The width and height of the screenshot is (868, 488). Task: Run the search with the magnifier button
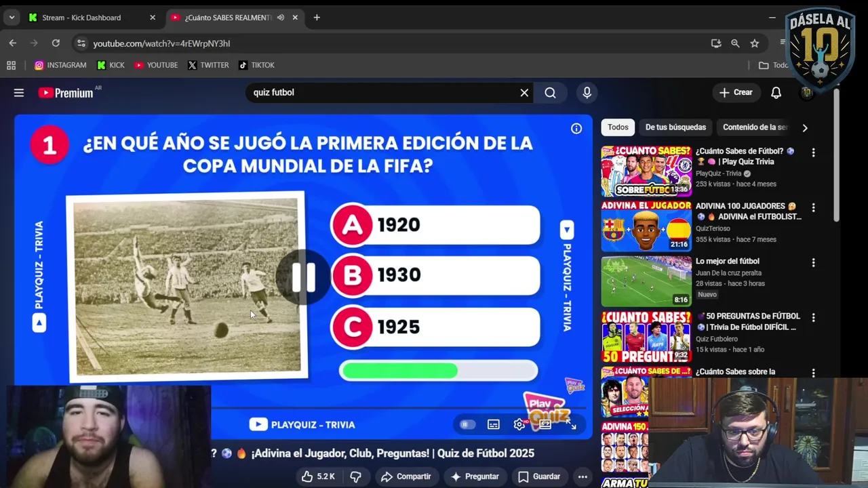pos(550,93)
